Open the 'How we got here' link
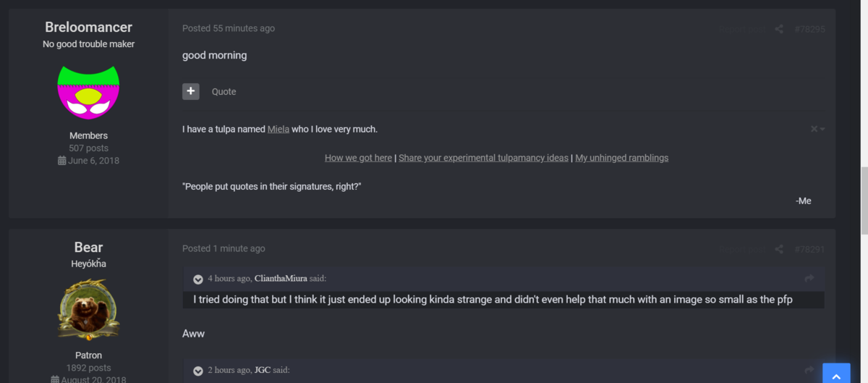The height and width of the screenshot is (383, 868). pyautogui.click(x=358, y=158)
